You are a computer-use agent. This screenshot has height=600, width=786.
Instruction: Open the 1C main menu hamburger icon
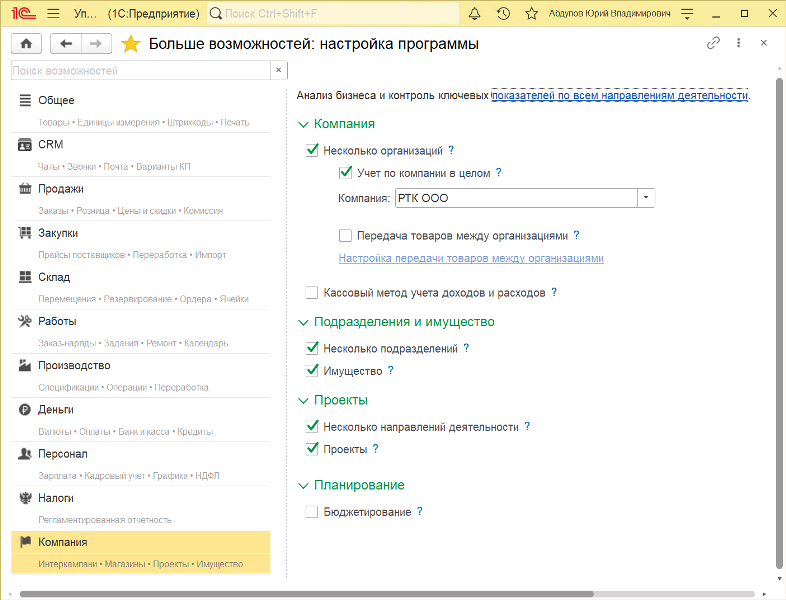53,14
